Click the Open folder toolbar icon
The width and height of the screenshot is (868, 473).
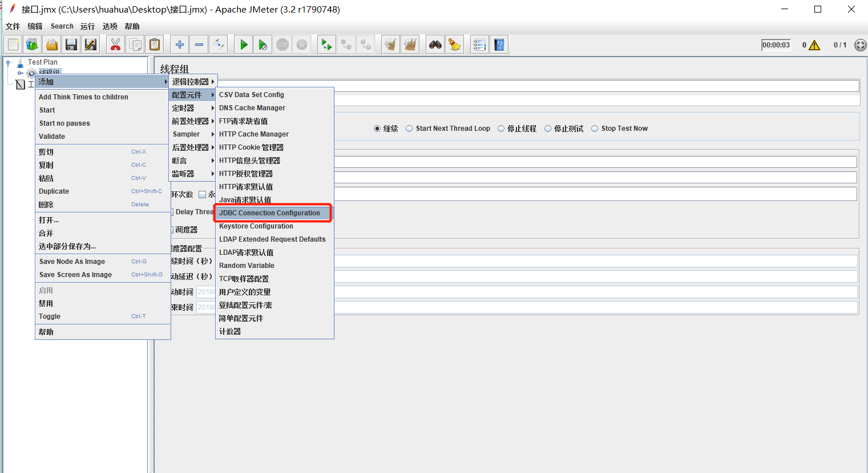tap(52, 45)
